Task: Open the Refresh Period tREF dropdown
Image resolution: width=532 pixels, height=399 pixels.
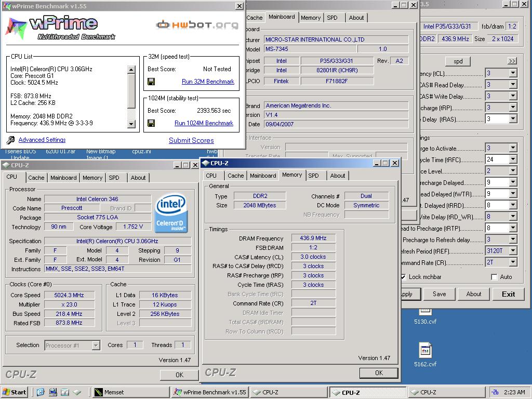Action: coord(513,251)
